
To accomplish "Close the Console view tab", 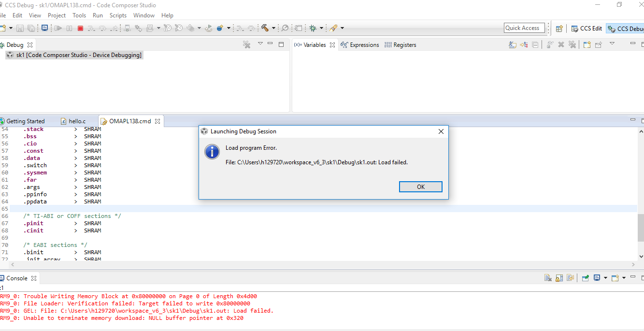I will (x=34, y=278).
